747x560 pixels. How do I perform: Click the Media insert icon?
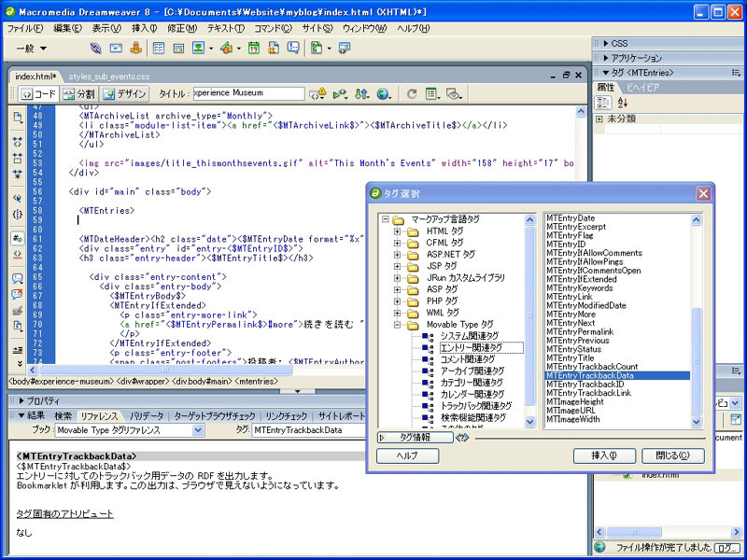point(226,49)
